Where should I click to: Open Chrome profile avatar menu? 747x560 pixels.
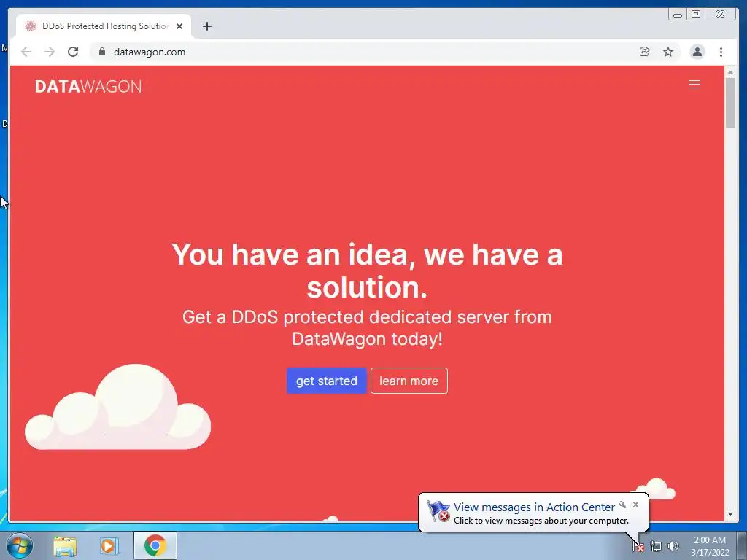coord(697,52)
